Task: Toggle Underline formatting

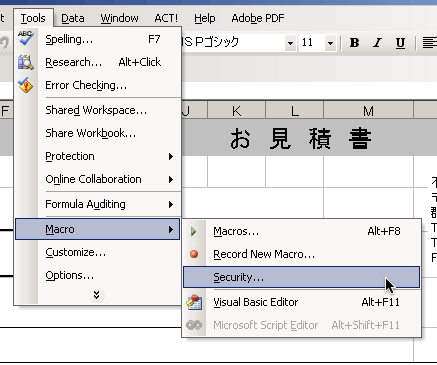Action: [x=400, y=43]
